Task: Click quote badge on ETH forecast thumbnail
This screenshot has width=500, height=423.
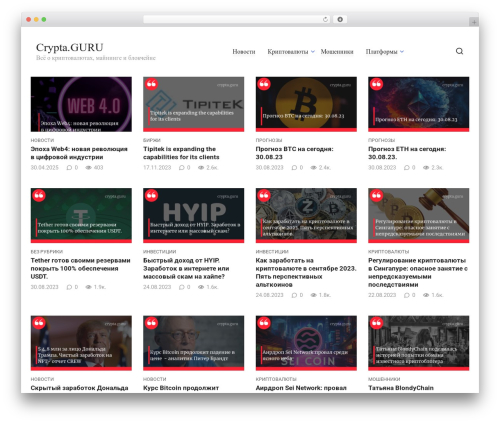Action: click(376, 84)
